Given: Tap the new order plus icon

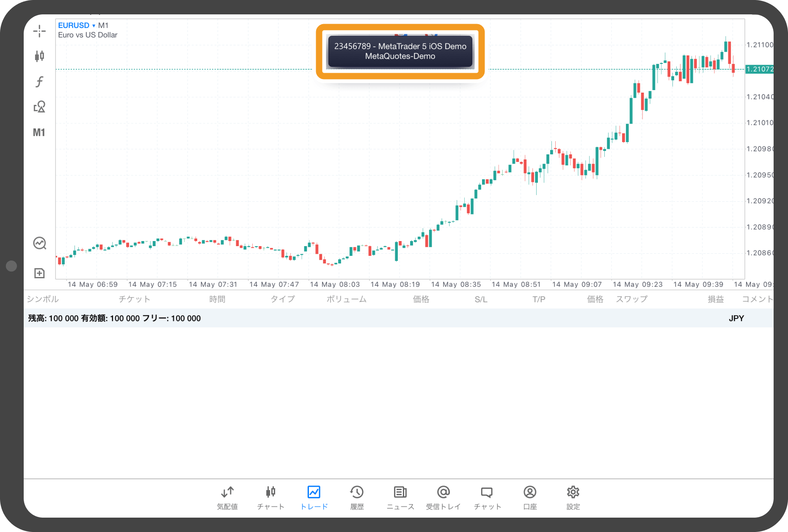Looking at the screenshot, I should (x=39, y=273).
